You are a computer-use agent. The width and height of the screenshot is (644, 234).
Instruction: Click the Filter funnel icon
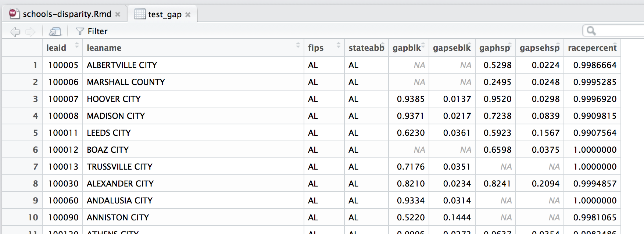pos(80,32)
